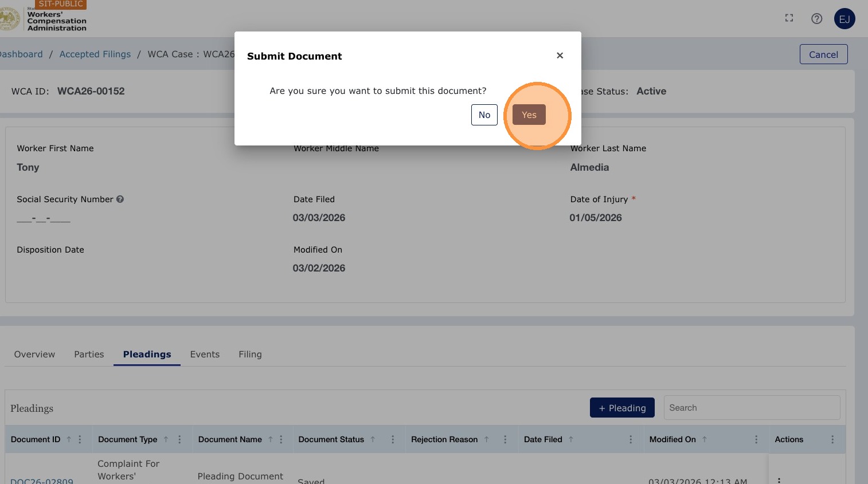
Task: Open row actions for DOC26-02809
Action: coord(779,480)
